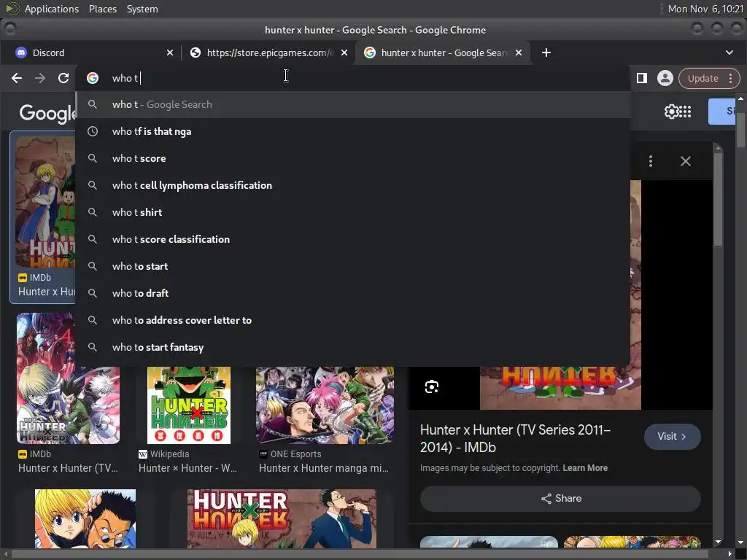Close the Discord tab
Screen dimensions: 747x560
point(170,52)
